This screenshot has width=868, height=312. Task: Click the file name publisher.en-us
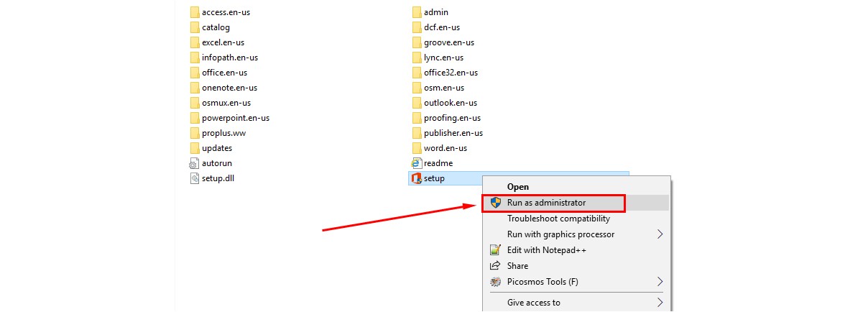click(x=453, y=133)
